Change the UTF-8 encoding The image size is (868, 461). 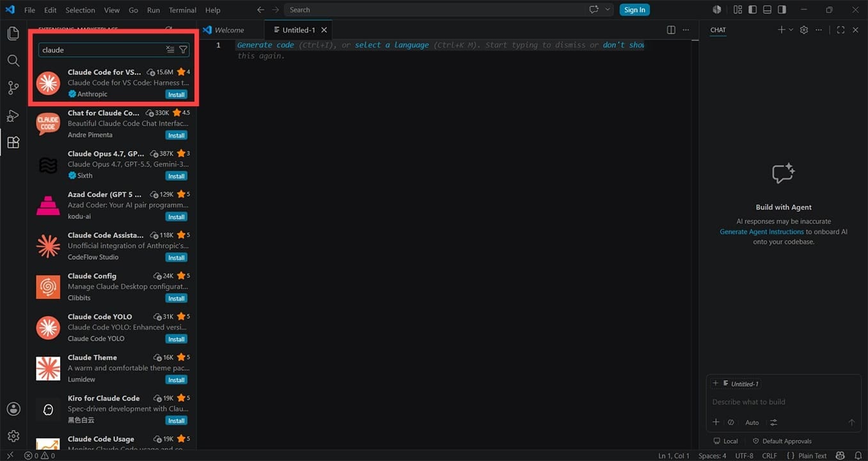(x=744, y=456)
